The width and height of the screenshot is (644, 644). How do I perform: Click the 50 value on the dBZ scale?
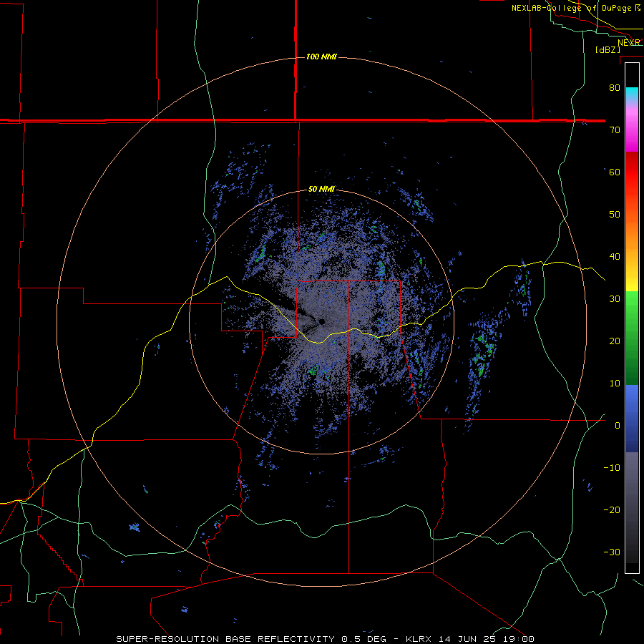(615, 215)
